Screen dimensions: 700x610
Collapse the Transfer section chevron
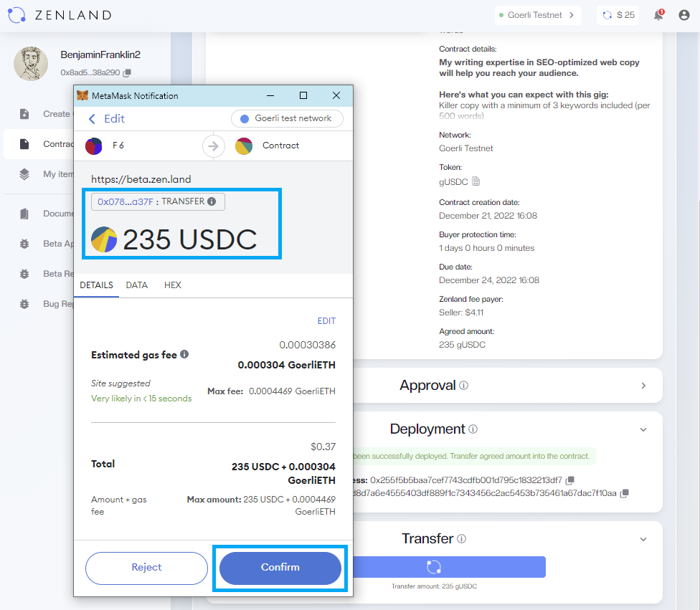click(643, 539)
